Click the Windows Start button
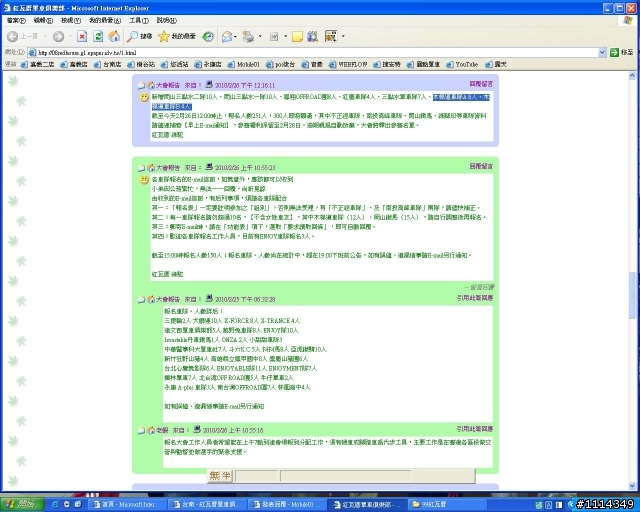 (21, 505)
